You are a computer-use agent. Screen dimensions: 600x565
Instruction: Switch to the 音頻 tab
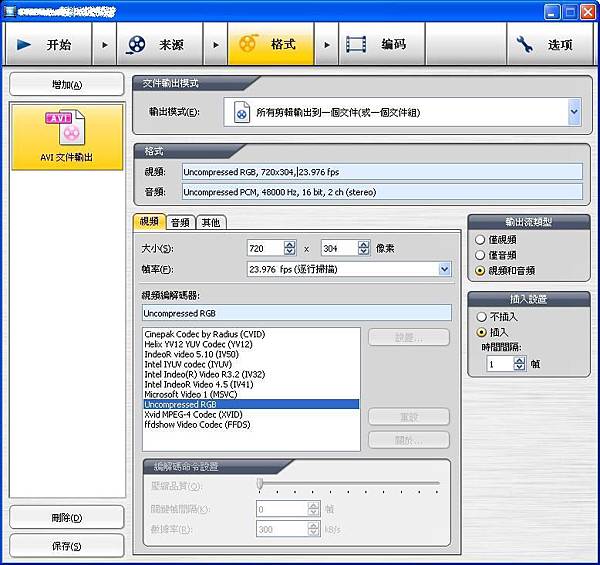point(181,223)
